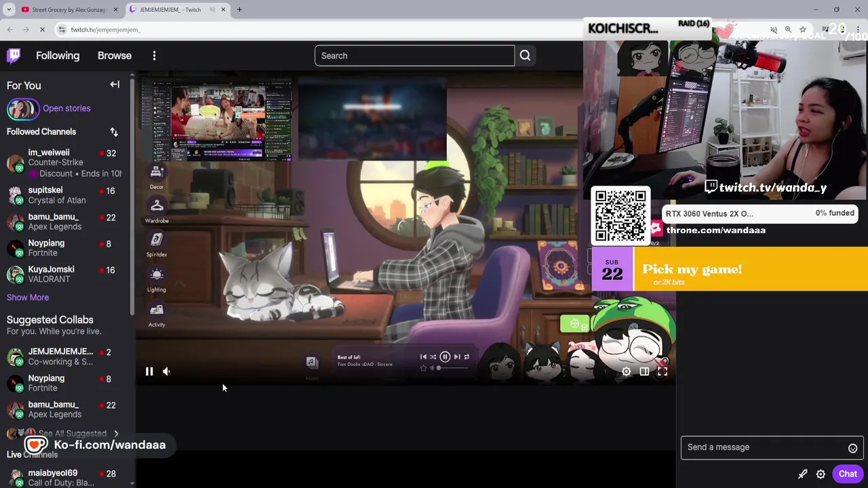Image resolution: width=868 pixels, height=488 pixels.
Task: Click the magnifier search button
Action: pos(525,56)
